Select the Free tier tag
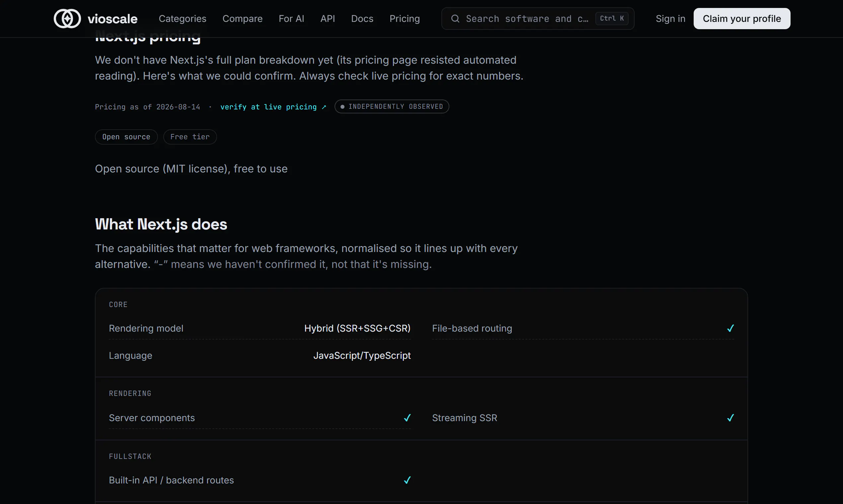Viewport: 843px width, 504px height. coord(190,137)
